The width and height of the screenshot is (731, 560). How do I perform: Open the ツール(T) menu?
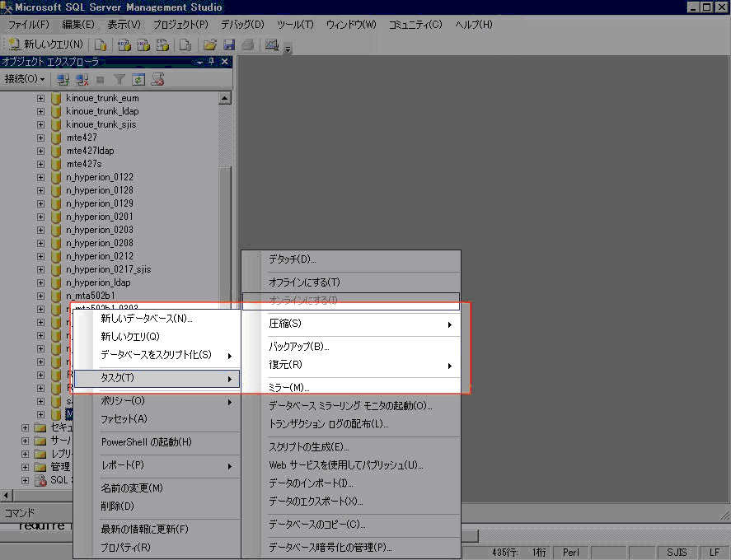[295, 25]
